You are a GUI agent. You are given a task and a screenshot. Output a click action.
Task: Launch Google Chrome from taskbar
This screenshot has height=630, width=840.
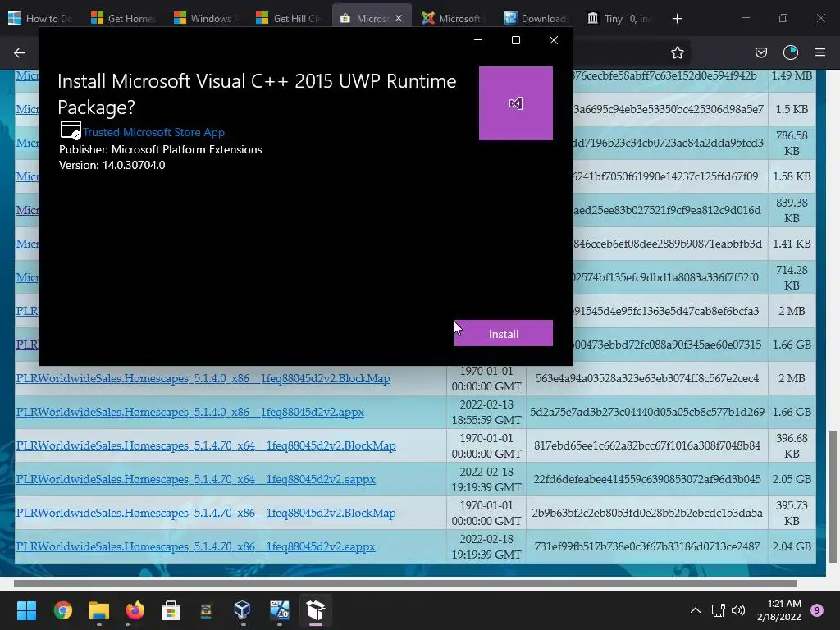[x=63, y=610]
